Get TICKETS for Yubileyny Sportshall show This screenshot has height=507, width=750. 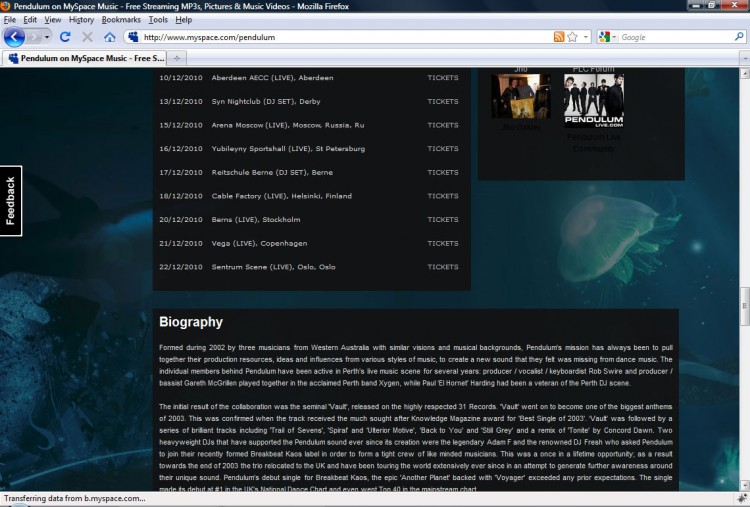point(442,149)
